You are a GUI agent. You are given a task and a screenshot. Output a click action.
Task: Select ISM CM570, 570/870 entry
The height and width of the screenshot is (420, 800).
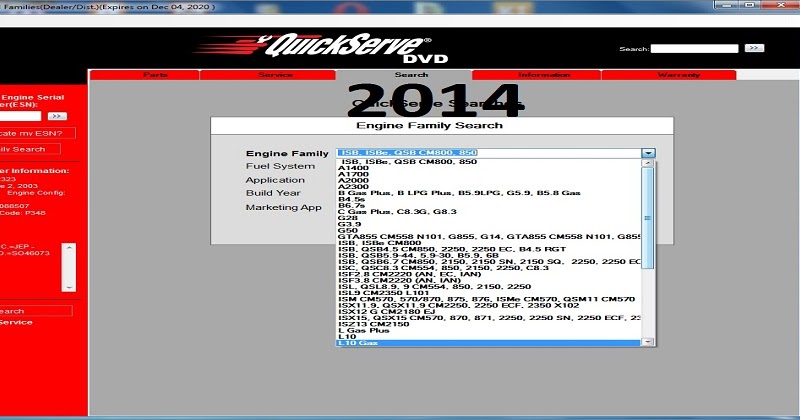click(x=487, y=299)
